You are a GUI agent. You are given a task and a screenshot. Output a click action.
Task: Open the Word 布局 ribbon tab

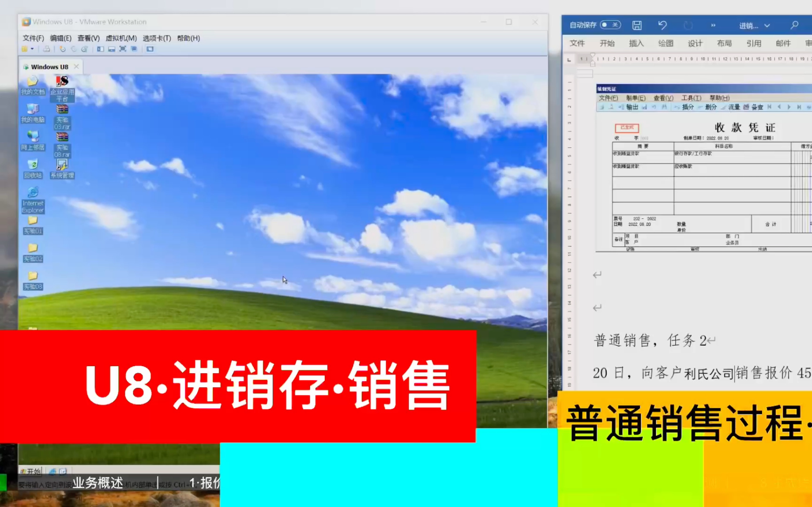click(724, 43)
